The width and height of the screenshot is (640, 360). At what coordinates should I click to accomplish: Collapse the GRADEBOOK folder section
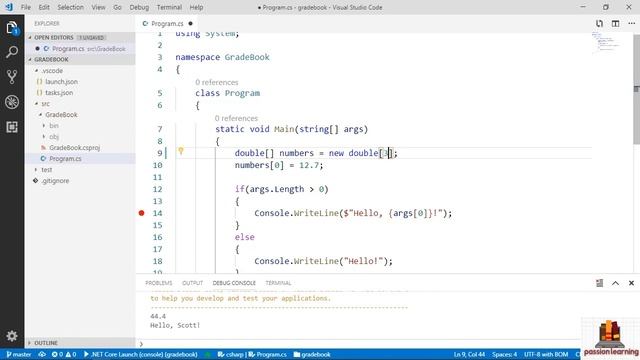click(x=80, y=60)
